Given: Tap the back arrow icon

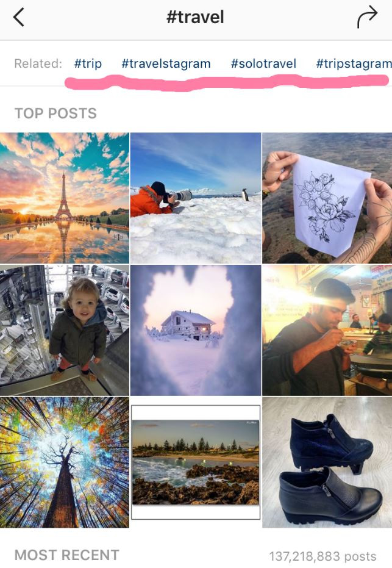Looking at the screenshot, I should point(18,17).
